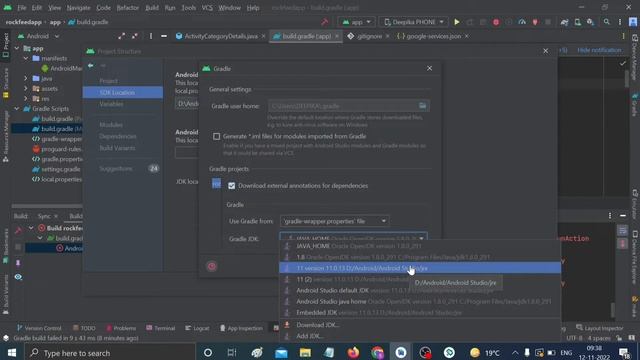This screenshot has width=640, height=360.
Task: Open Chrome from the taskbar
Action: coord(377,353)
